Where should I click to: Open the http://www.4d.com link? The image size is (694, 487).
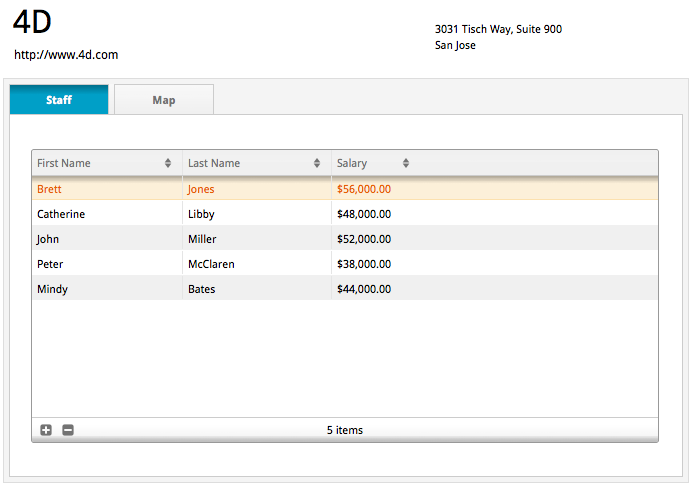[x=66, y=55]
